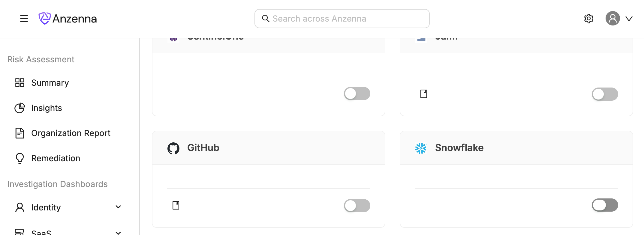Toggle the SentinelOne integration switch

pyautogui.click(x=357, y=94)
